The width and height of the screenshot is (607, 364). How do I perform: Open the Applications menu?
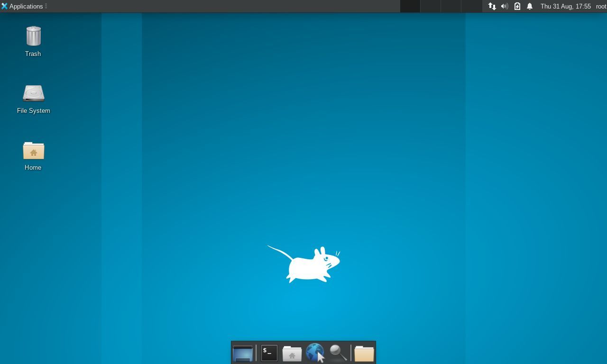click(x=22, y=6)
